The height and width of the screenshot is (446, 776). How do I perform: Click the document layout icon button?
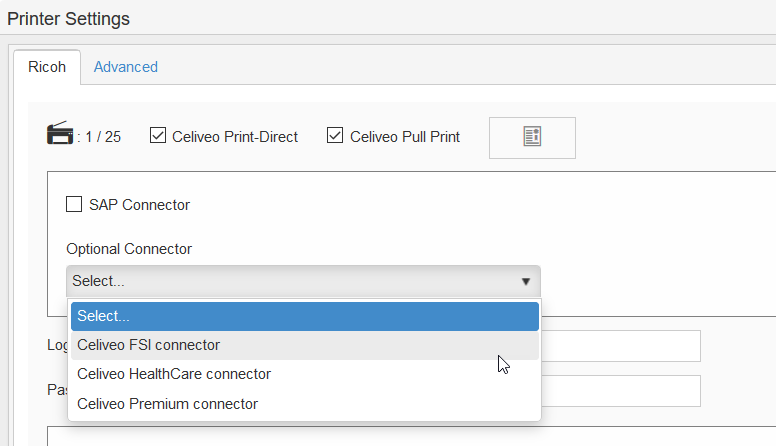(532, 137)
